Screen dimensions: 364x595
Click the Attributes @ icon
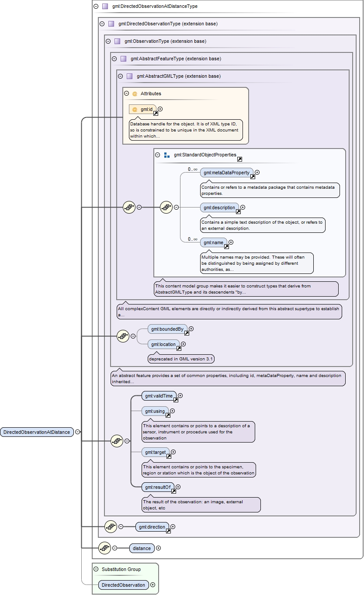tap(135, 93)
